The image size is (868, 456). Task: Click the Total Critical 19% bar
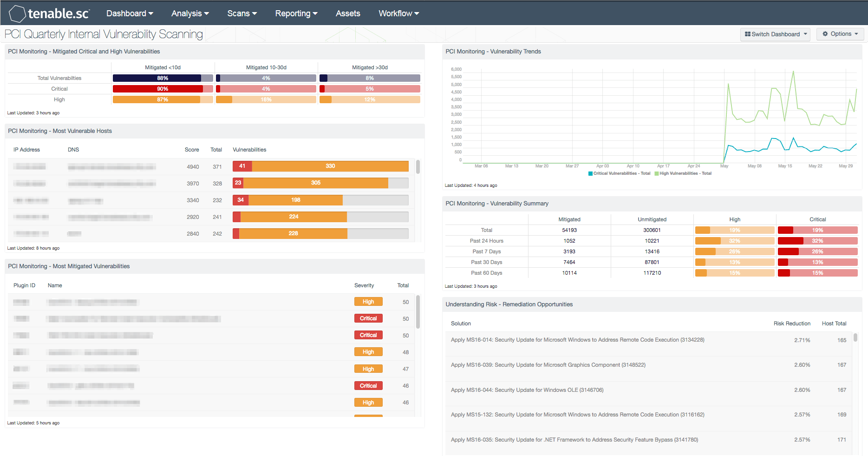[818, 230]
